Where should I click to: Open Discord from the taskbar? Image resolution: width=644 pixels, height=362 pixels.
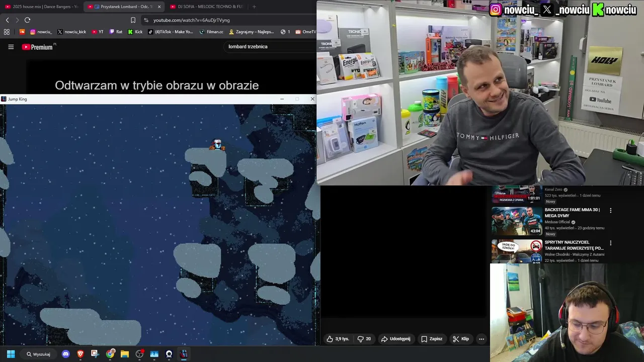click(x=65, y=354)
